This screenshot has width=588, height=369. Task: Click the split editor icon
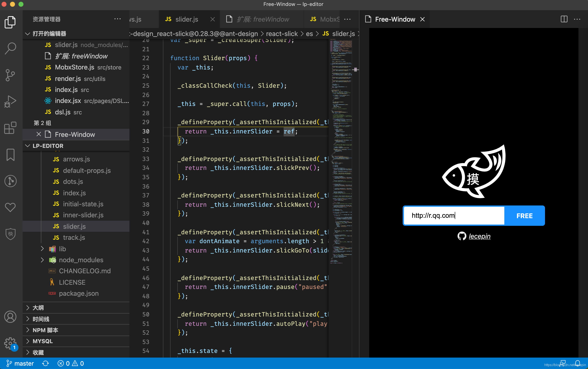(x=564, y=19)
